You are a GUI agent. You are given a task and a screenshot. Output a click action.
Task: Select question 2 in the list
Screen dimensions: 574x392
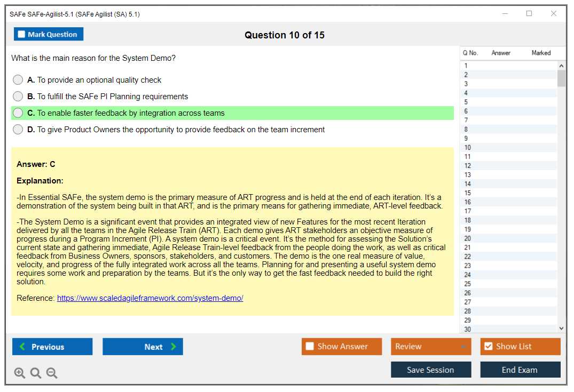click(508, 75)
